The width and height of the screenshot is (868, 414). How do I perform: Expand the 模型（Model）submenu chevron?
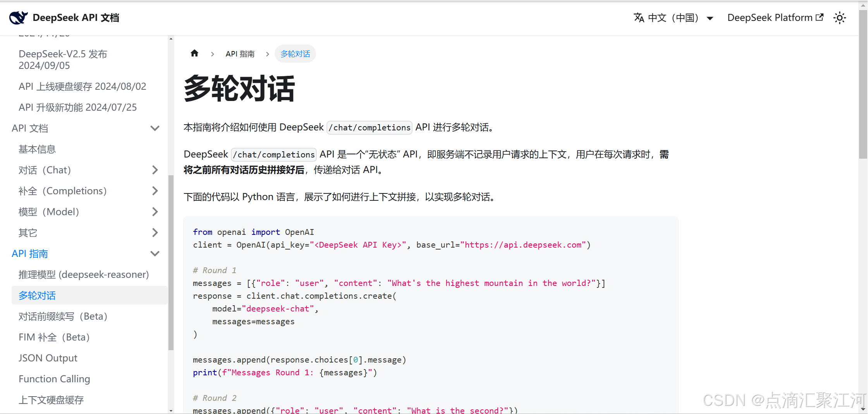tap(155, 212)
